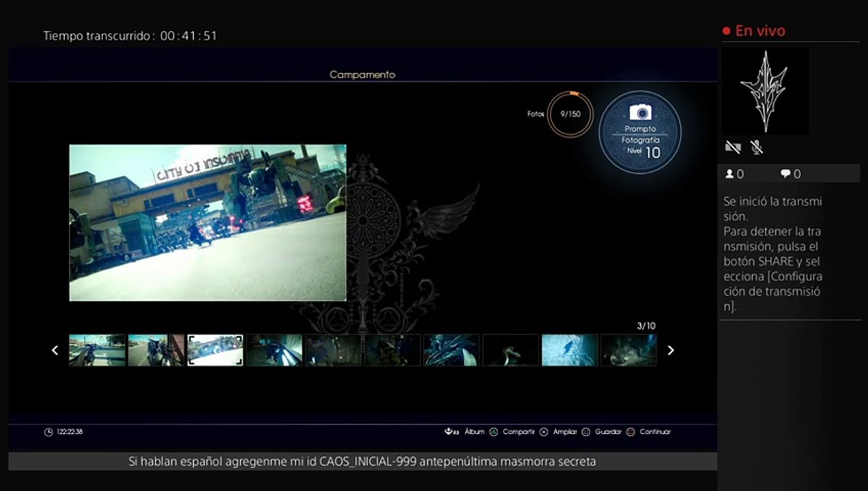Open the large City of Insomnia photo
Screen dimensions: 868x491
coord(208,222)
